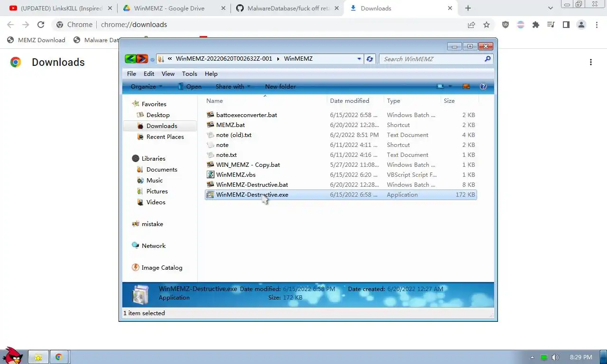Open a new Chrome tab
607x364 pixels.
pyautogui.click(x=468, y=8)
